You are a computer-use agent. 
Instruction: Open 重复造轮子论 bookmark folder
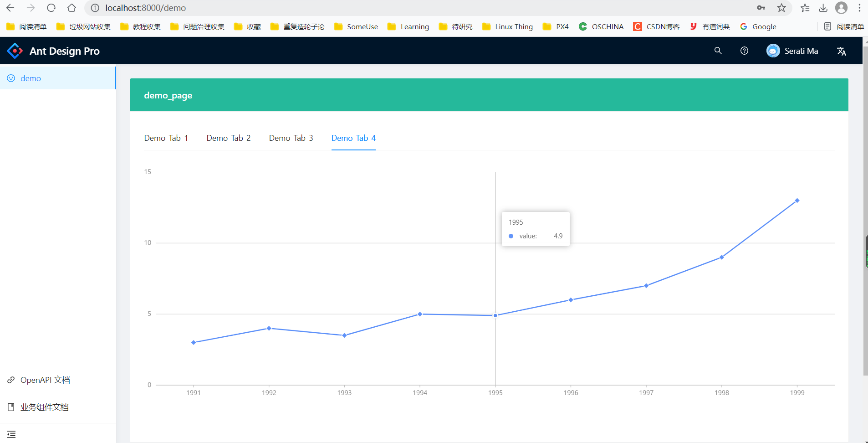(x=297, y=26)
